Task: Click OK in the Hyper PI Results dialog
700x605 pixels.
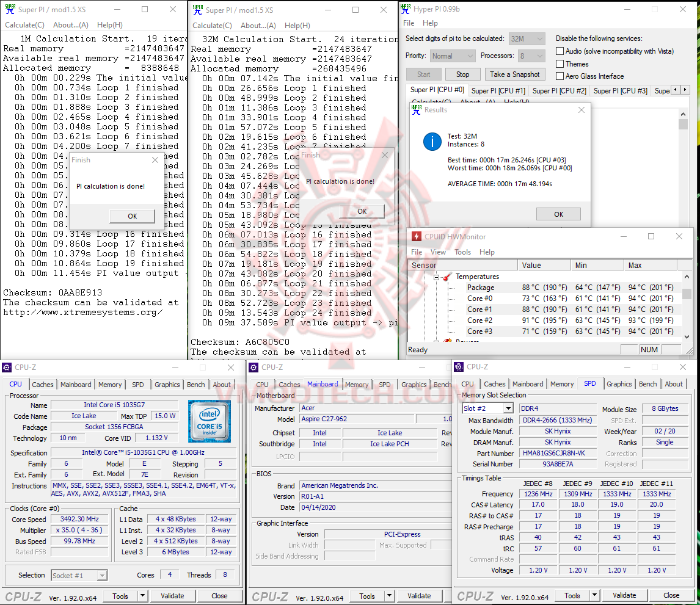Action: tap(558, 215)
